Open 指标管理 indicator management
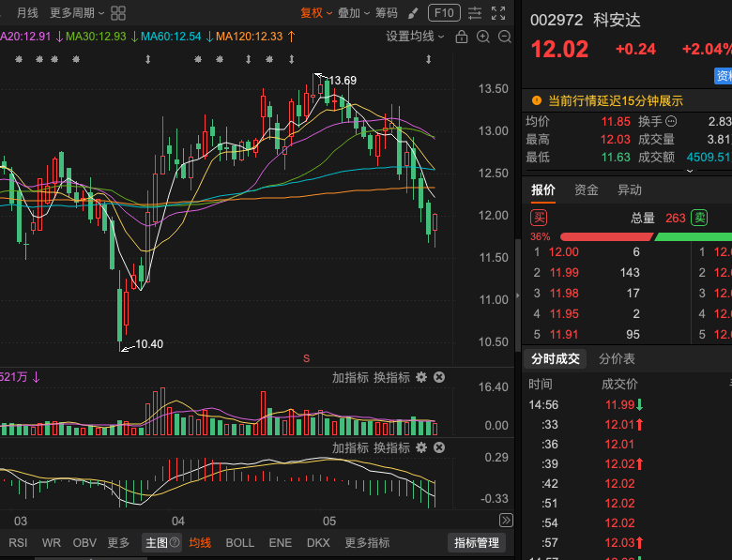Viewport: 732px width, 560px height. pyautogui.click(x=477, y=543)
